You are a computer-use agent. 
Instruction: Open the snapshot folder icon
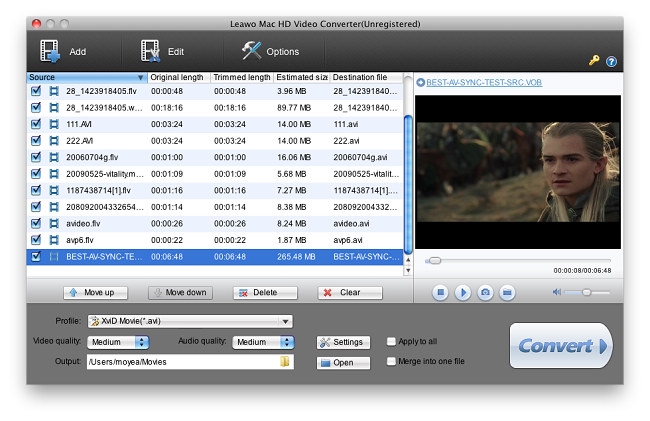tap(507, 293)
